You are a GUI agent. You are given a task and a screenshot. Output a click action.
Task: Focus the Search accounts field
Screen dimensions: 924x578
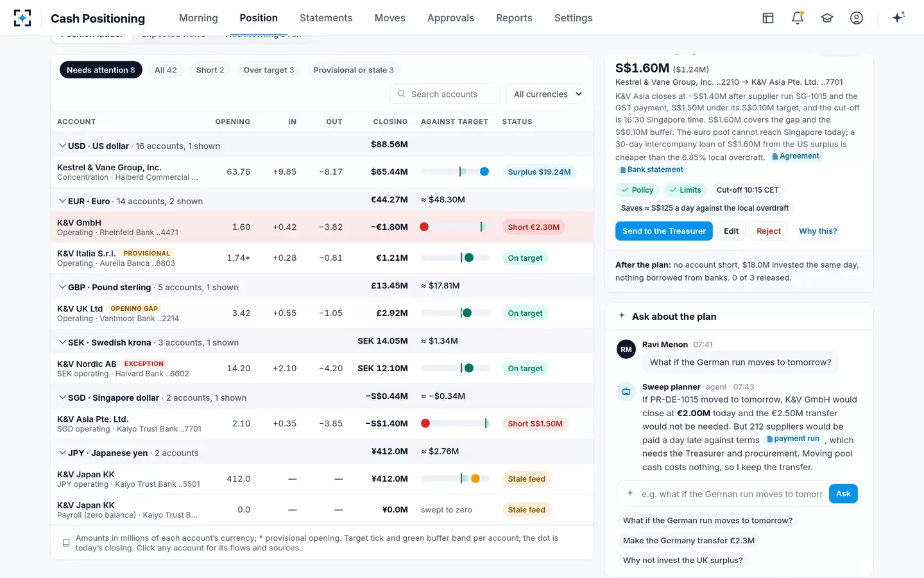tap(445, 94)
